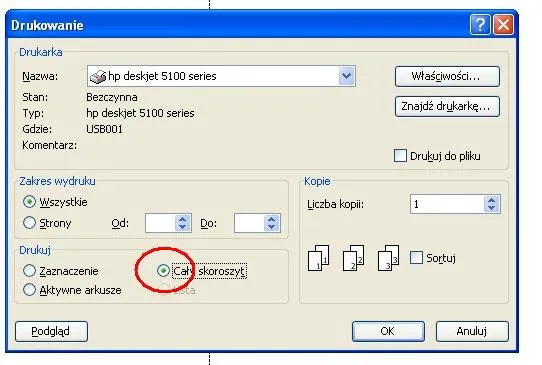The width and height of the screenshot is (542, 365).
Task: Select the Strony radio button
Action: click(29, 223)
